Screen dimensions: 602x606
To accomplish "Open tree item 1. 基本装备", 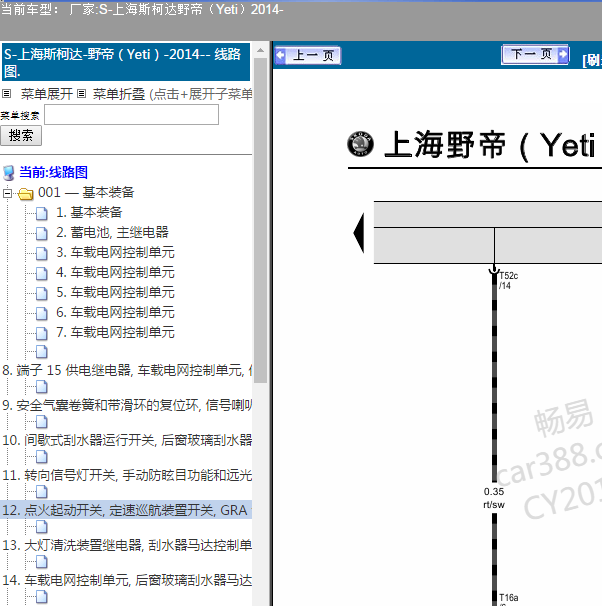I will pos(89,212).
